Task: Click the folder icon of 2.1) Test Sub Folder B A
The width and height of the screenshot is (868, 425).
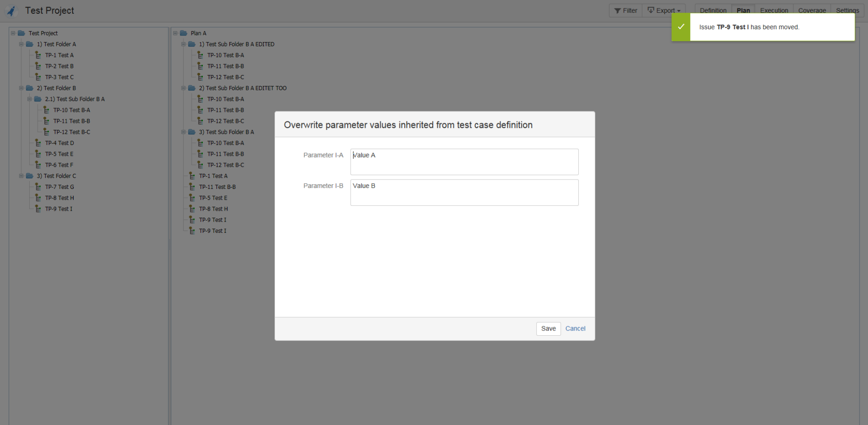Action: 38,99
